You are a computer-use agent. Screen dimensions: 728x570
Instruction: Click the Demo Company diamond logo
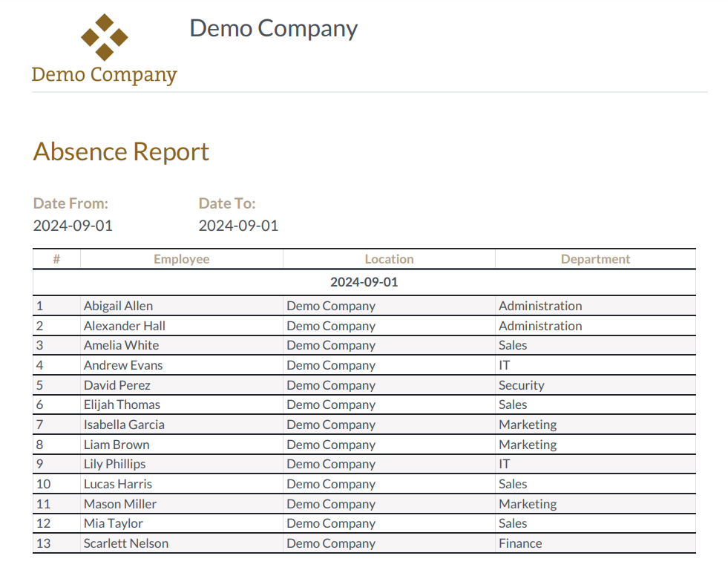[105, 37]
